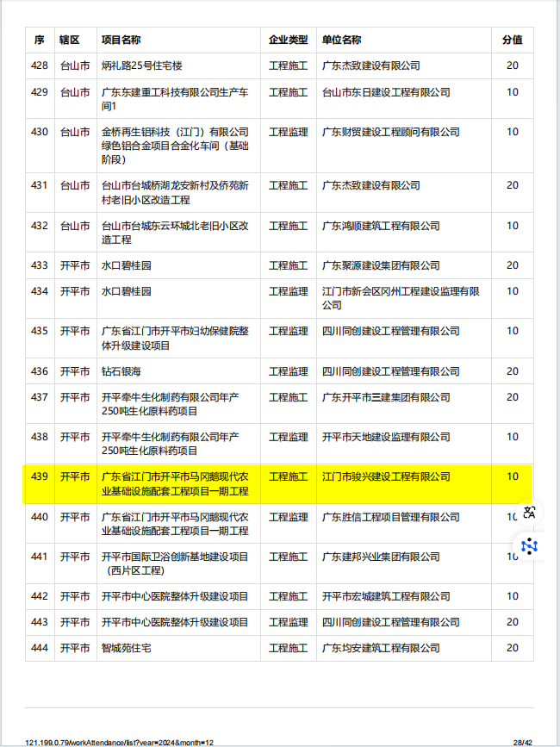Click the 分值 column header

[x=513, y=40]
